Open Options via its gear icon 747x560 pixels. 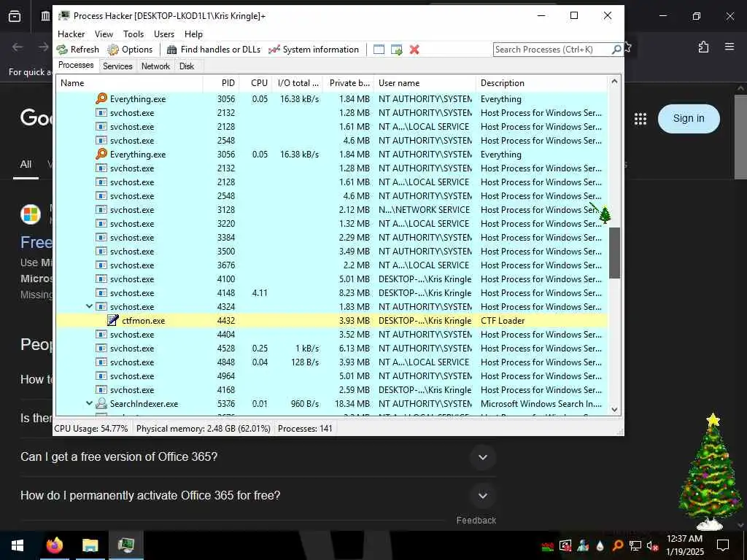113,50
